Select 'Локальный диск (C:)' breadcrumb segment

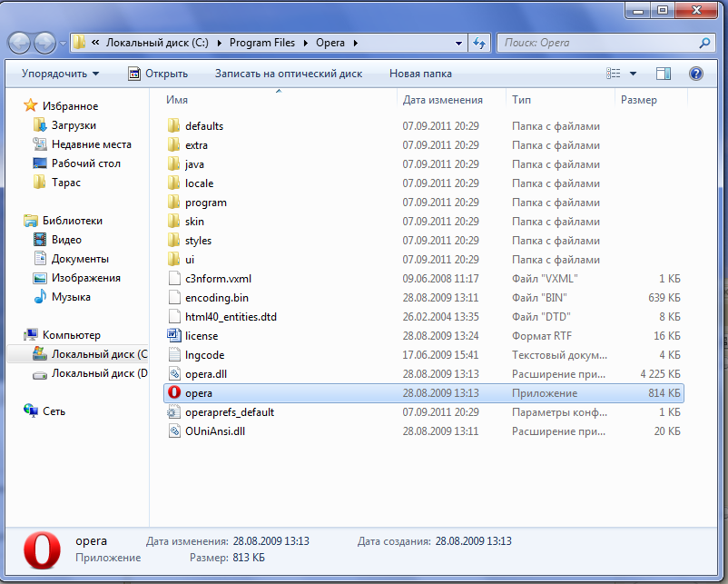(157, 43)
